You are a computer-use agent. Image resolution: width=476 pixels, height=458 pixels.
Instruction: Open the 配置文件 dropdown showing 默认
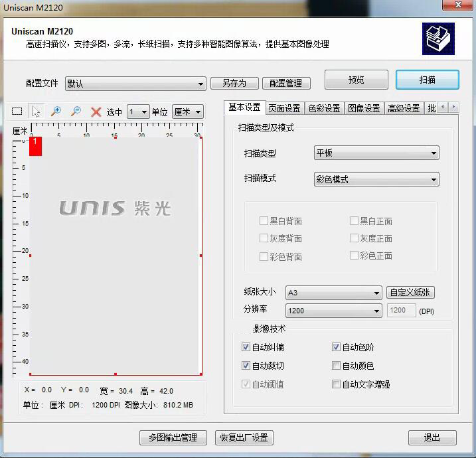tap(135, 84)
